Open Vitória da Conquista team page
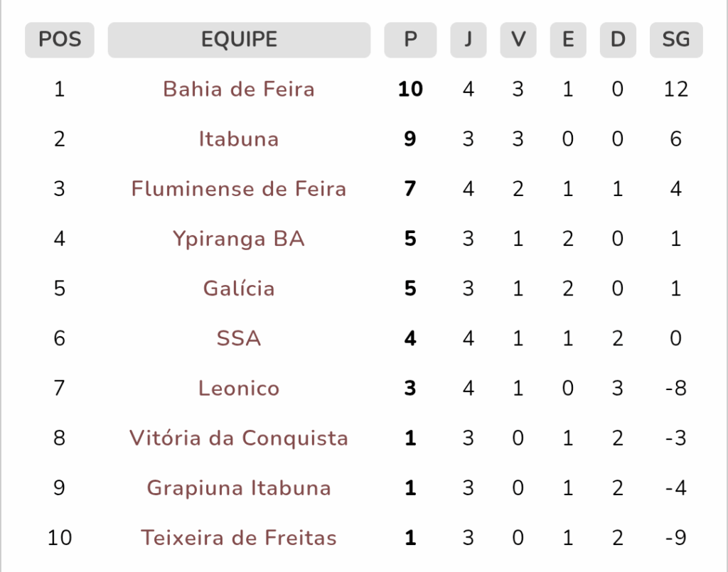This screenshot has height=572, width=728. tap(239, 438)
